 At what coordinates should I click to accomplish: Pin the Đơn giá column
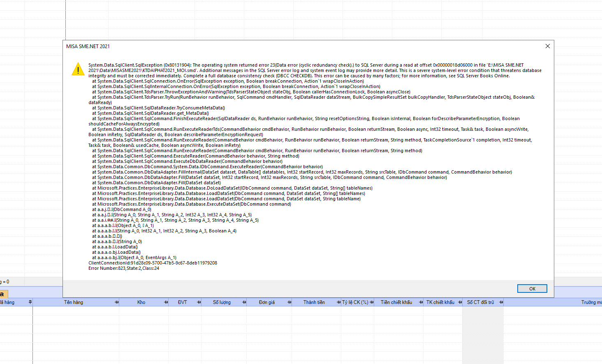[x=289, y=302]
